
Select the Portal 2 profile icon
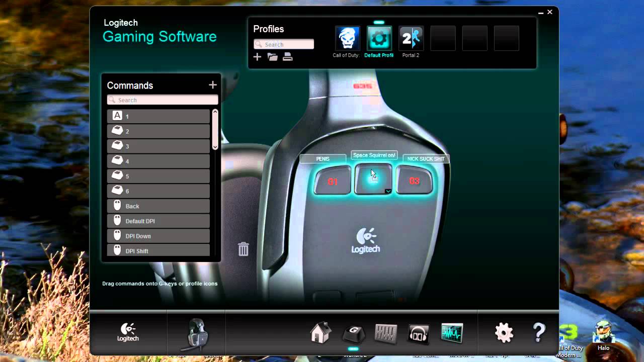click(411, 39)
